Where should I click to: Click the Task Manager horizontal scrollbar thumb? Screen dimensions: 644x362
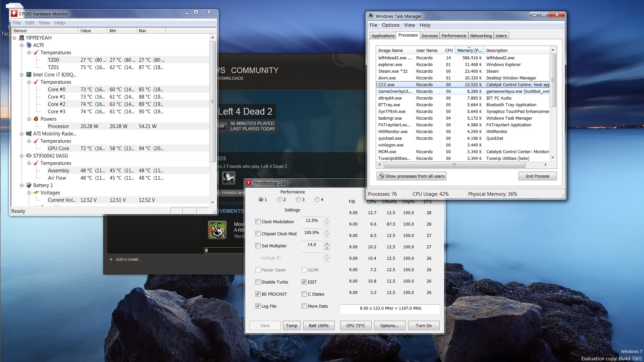pyautogui.click(x=454, y=165)
